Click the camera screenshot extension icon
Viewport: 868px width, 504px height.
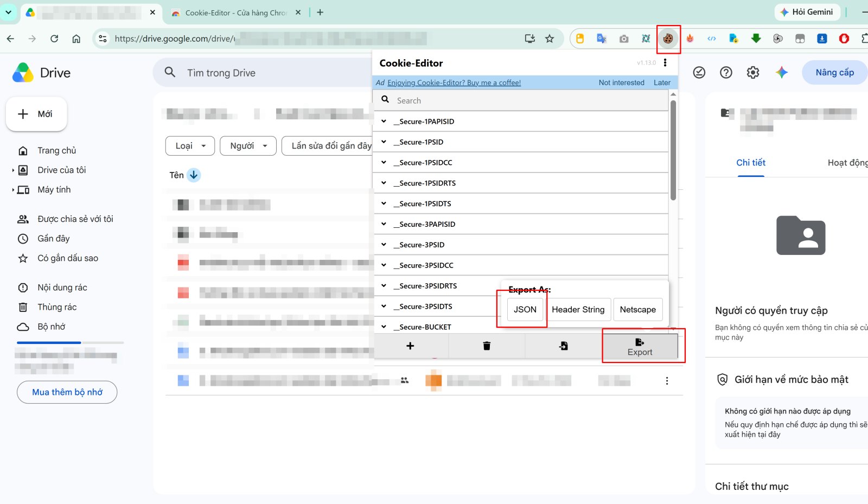click(x=624, y=39)
